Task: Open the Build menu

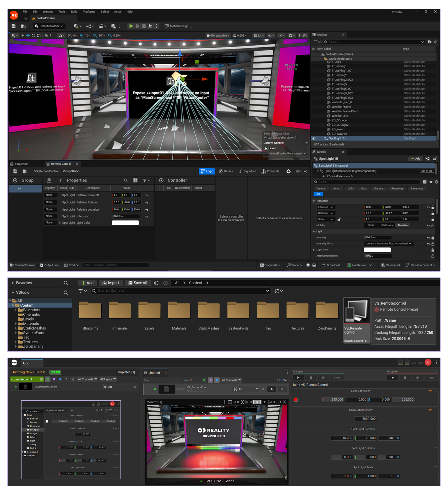Action: click(74, 11)
